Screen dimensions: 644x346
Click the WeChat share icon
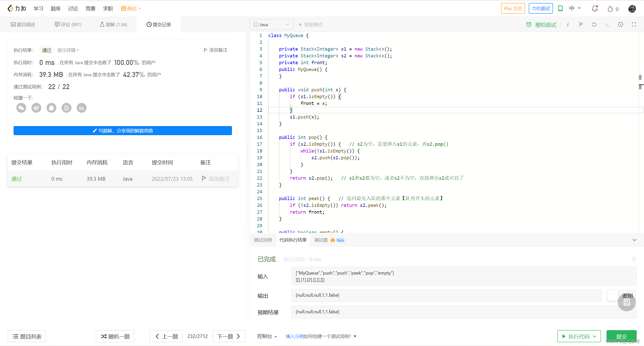coord(21,108)
